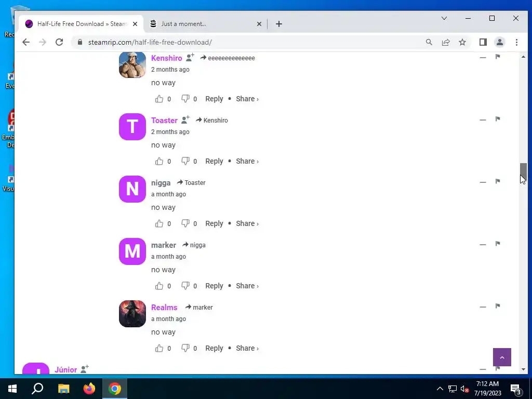Launch Firefox from taskbar
The height and width of the screenshot is (399, 532).
tap(89, 389)
